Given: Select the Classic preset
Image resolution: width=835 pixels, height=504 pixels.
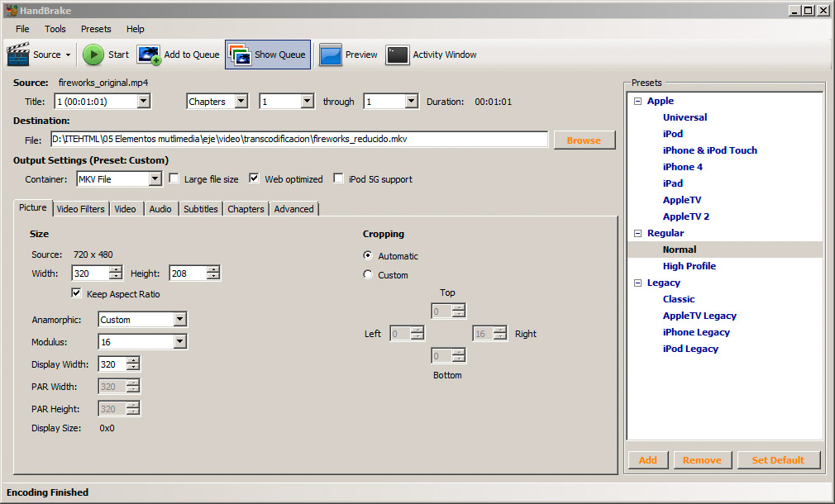Looking at the screenshot, I should point(679,298).
